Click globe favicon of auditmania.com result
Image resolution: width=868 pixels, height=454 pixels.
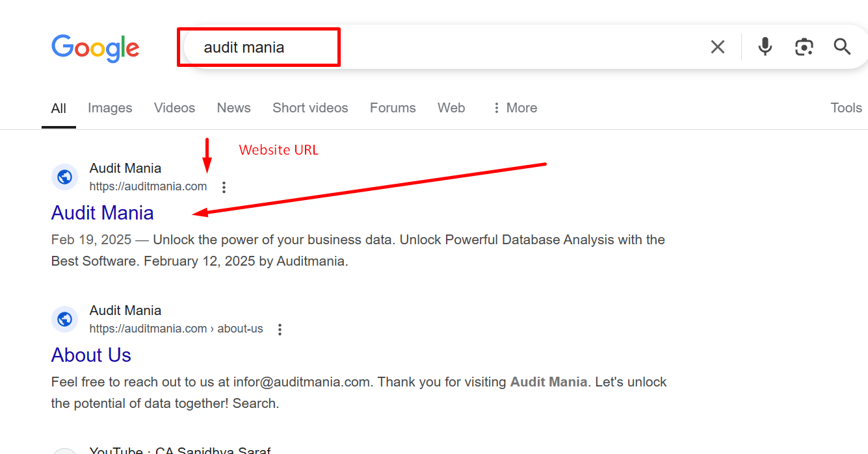point(64,177)
